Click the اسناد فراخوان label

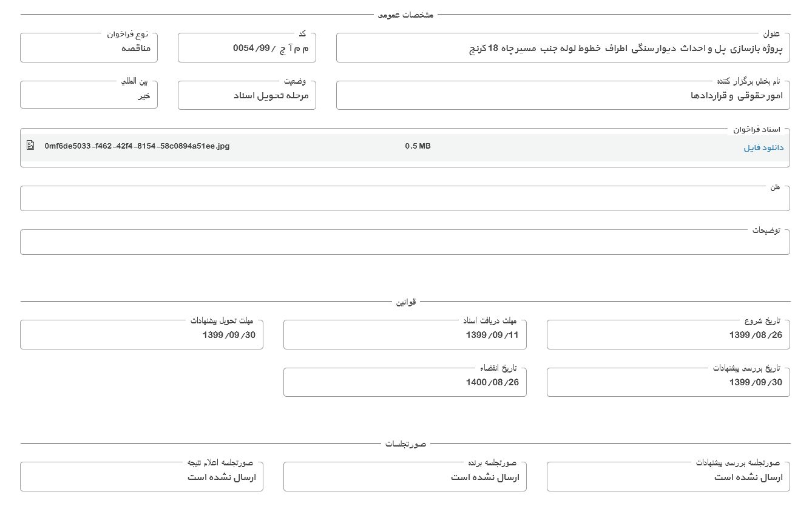pos(756,129)
